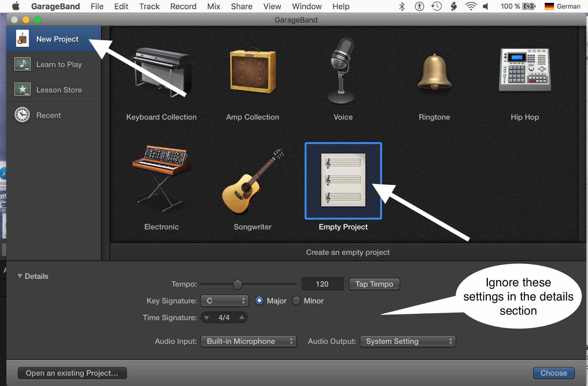Click the Lesson Store star icon
588x386 pixels.
click(22, 89)
